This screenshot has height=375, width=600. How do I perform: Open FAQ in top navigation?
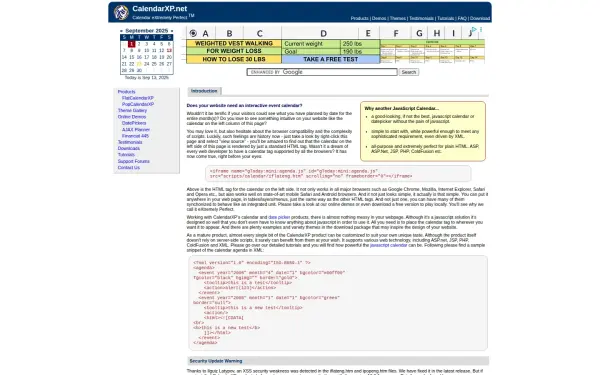click(462, 18)
